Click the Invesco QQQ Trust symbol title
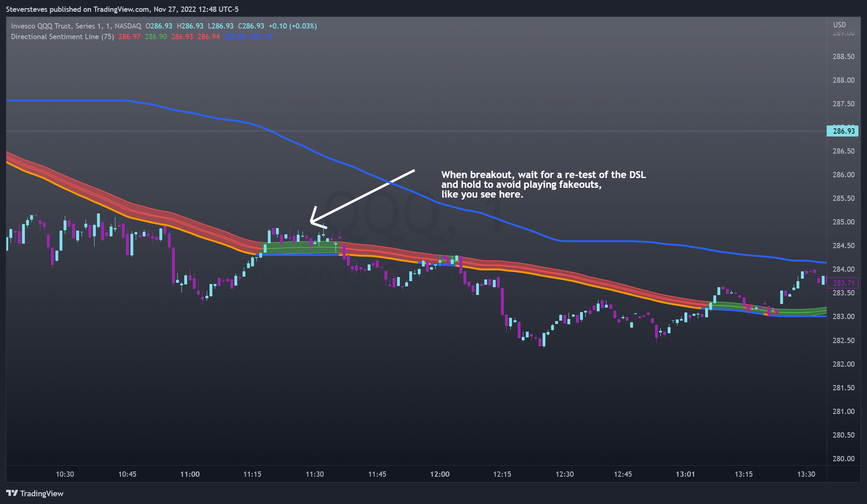867x504 pixels. click(76, 26)
